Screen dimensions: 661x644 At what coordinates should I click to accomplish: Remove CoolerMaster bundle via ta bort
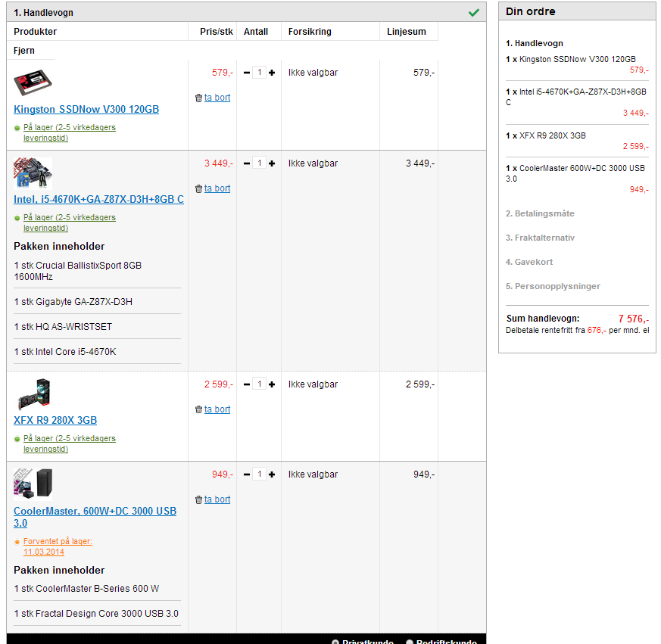(217, 499)
